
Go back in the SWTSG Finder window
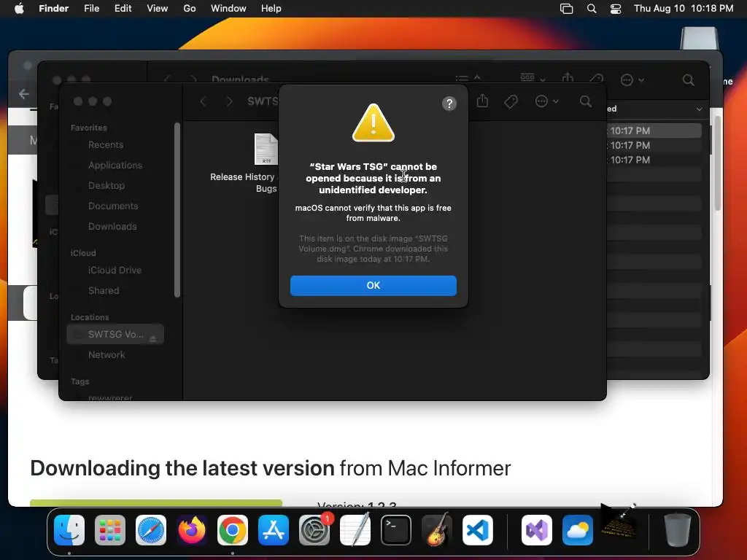click(203, 101)
